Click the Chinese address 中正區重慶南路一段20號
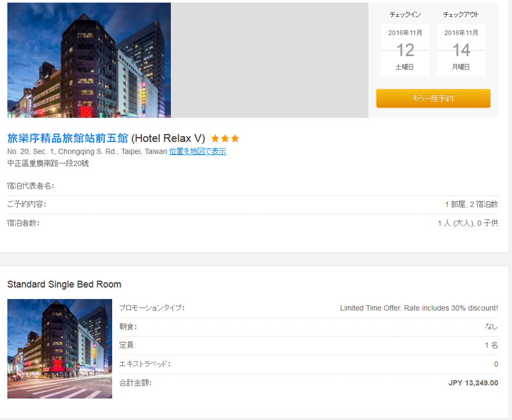512x420 pixels. (x=48, y=164)
